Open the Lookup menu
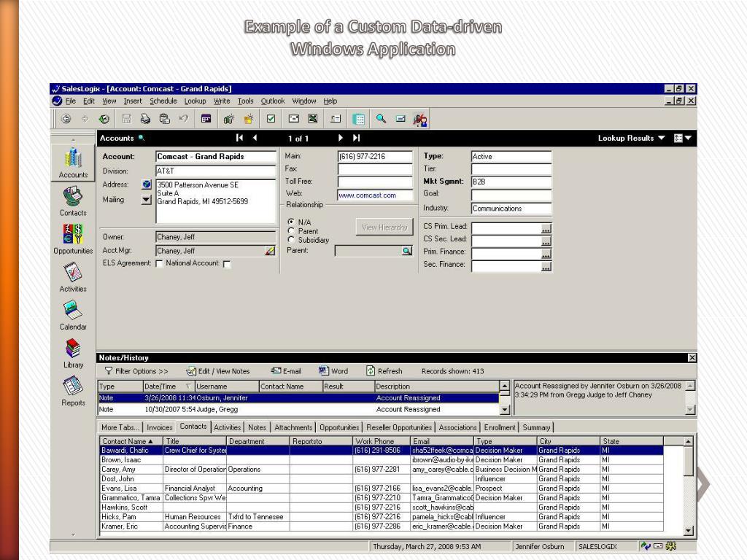The width and height of the screenshot is (747, 560). pos(195,101)
